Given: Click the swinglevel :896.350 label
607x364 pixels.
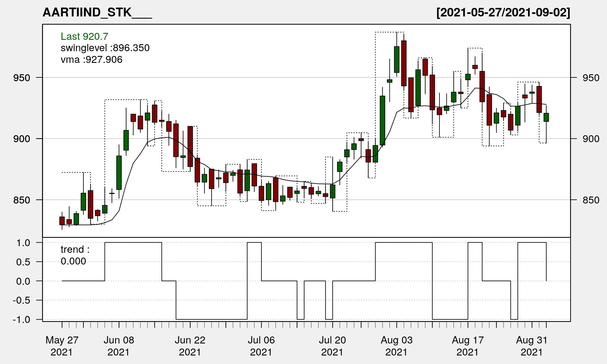Looking at the screenshot, I should pyautogui.click(x=105, y=48).
